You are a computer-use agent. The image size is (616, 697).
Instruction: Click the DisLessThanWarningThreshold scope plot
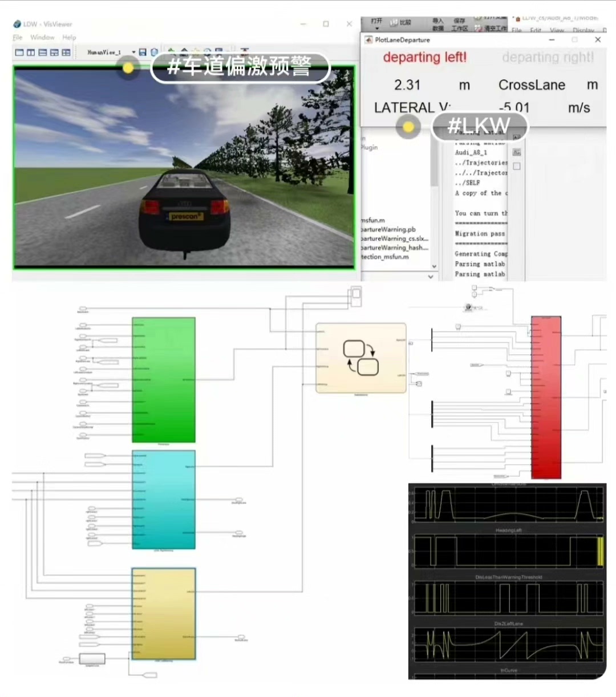(x=508, y=598)
